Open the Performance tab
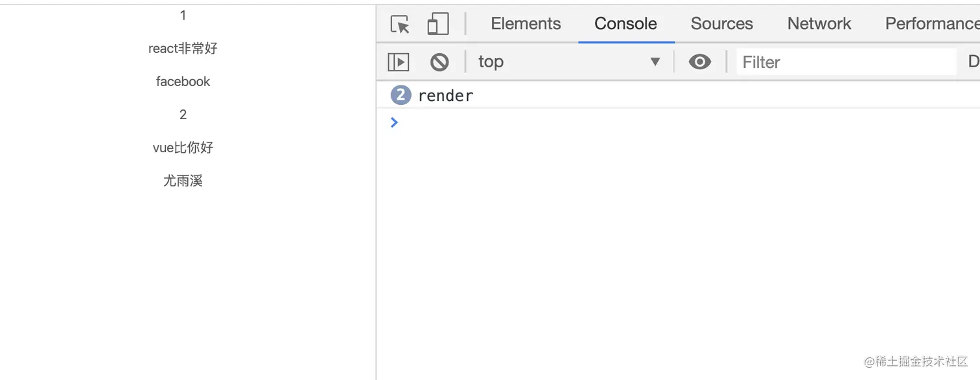The height and width of the screenshot is (380, 980). click(932, 24)
